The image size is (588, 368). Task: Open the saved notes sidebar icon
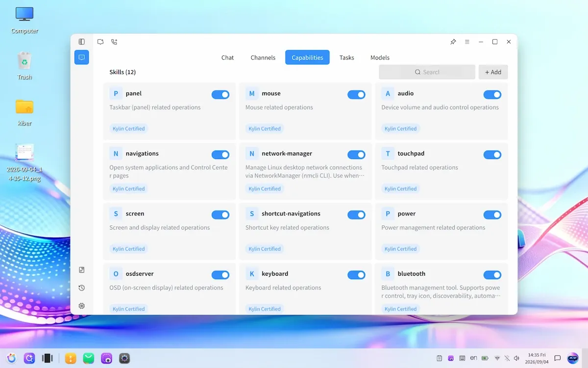click(82, 270)
